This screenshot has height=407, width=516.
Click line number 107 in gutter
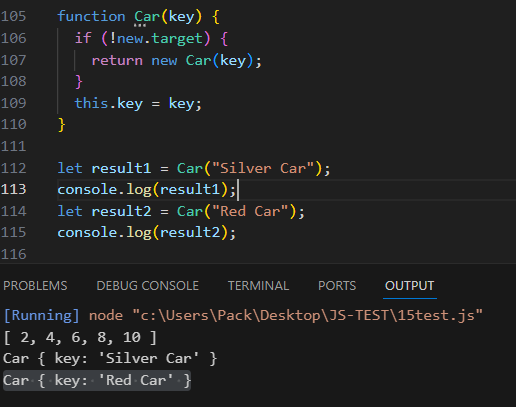(x=13, y=60)
